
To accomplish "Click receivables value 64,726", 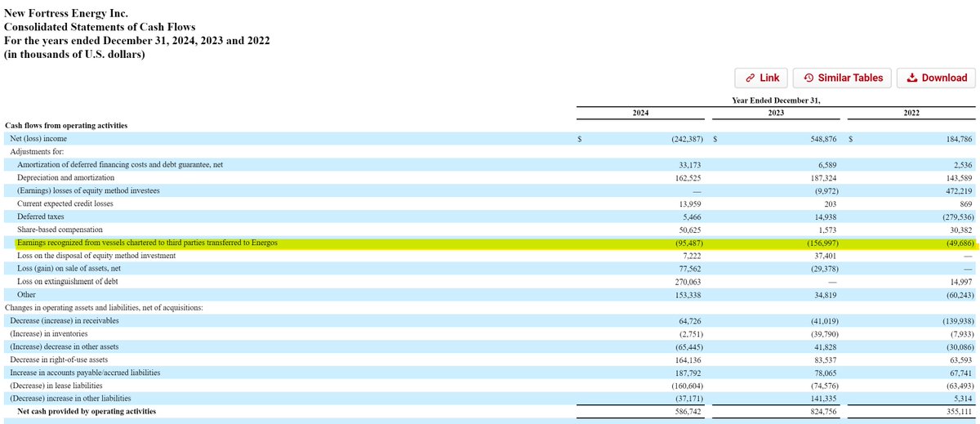I will coord(690,320).
